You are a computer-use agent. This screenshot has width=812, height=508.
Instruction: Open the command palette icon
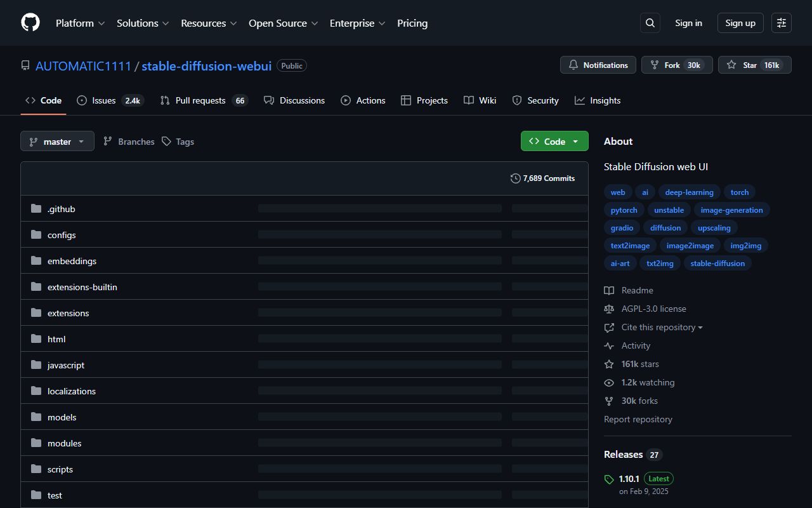(781, 23)
